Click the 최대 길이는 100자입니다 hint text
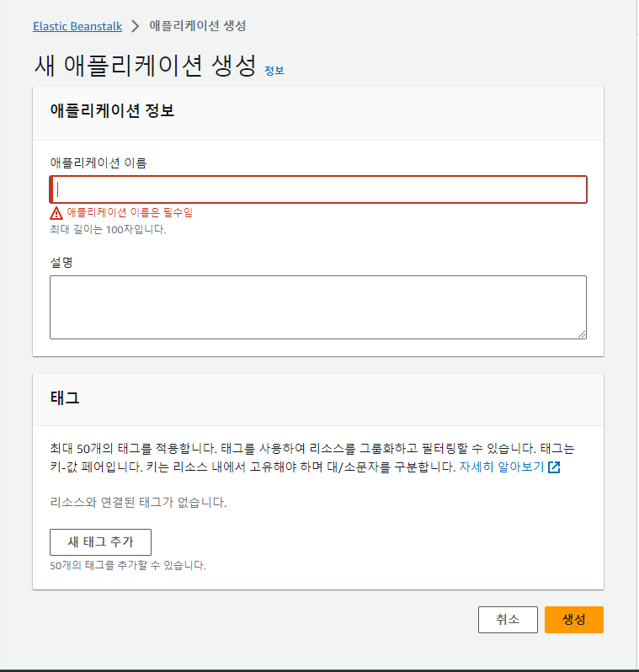The width and height of the screenshot is (639, 672). click(x=108, y=230)
